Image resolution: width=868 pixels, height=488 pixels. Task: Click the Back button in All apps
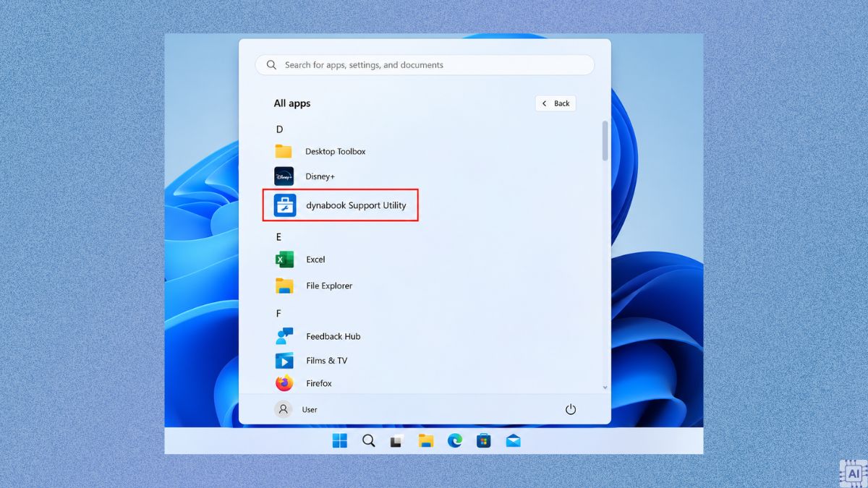point(556,103)
